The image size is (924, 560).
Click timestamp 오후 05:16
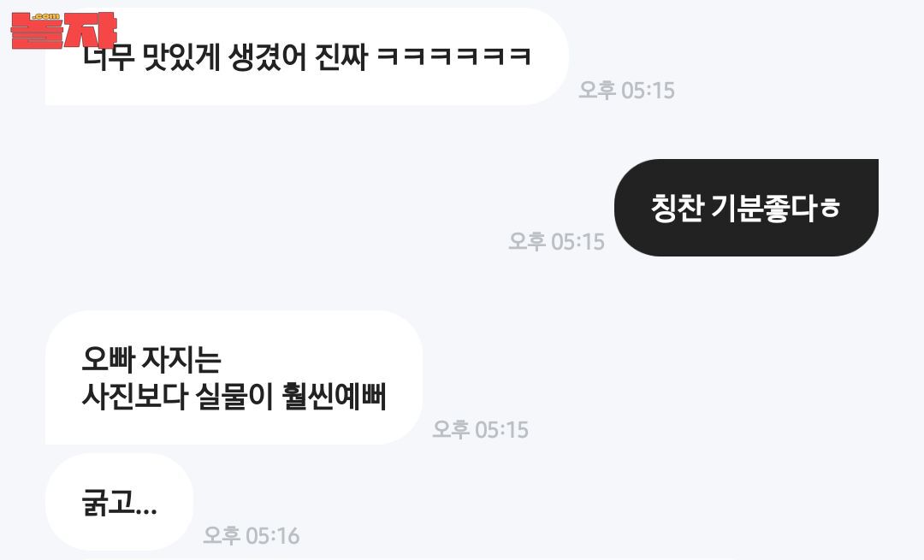coord(251,536)
